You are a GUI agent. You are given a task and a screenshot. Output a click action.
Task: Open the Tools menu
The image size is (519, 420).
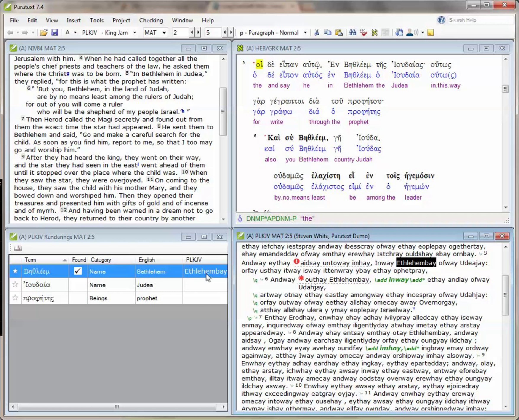point(97,20)
